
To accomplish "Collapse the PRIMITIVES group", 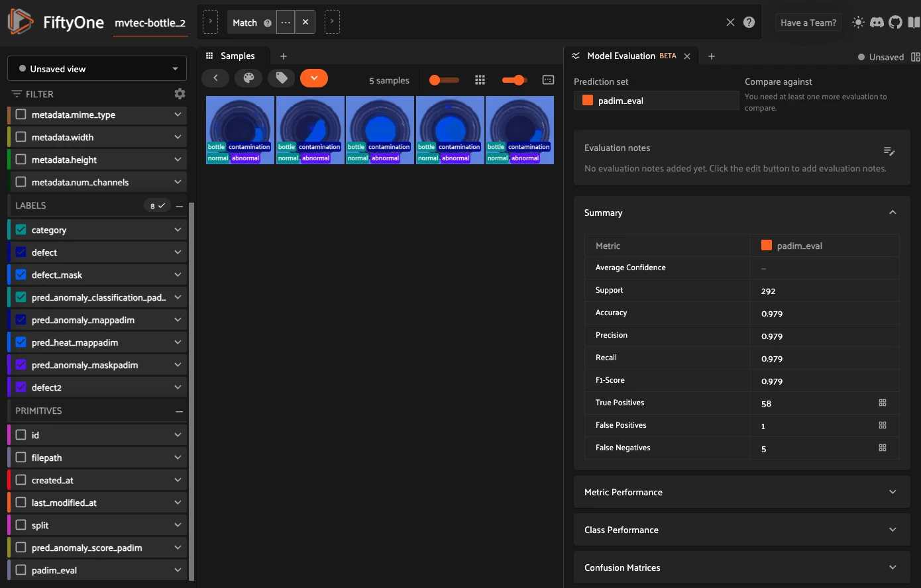I will [x=180, y=411].
